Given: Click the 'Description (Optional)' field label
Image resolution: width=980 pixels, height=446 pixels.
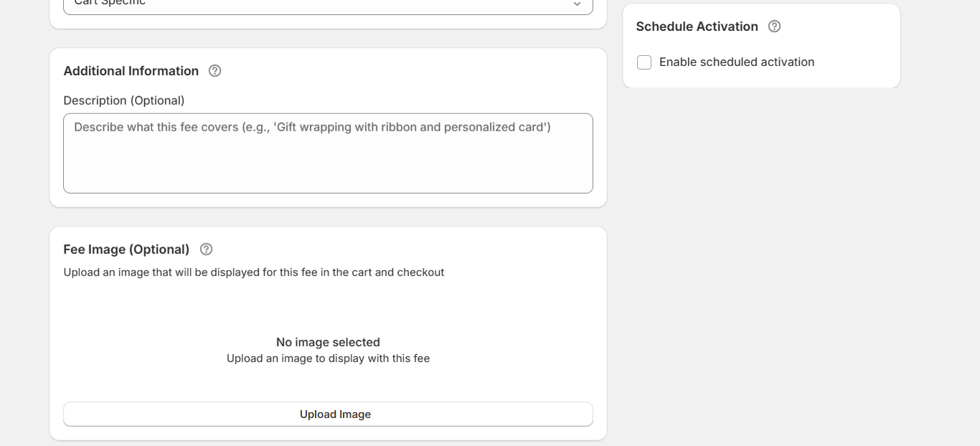Looking at the screenshot, I should point(124,100).
